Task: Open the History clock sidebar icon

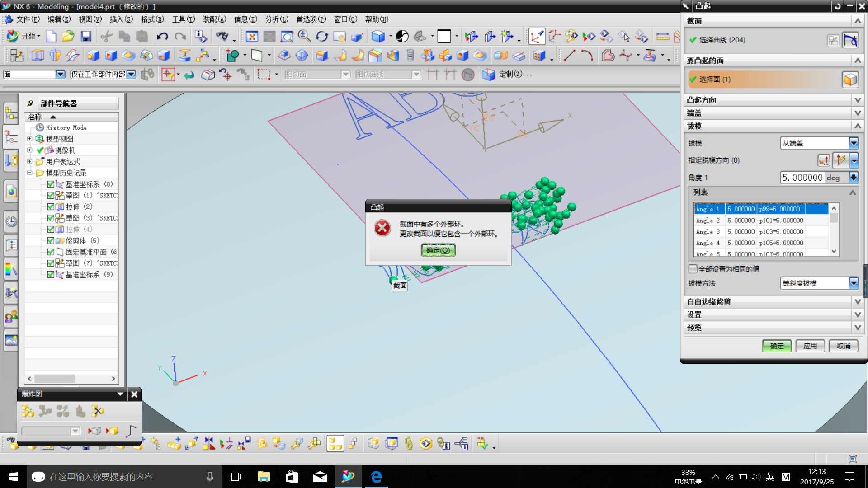Action: click(11, 221)
